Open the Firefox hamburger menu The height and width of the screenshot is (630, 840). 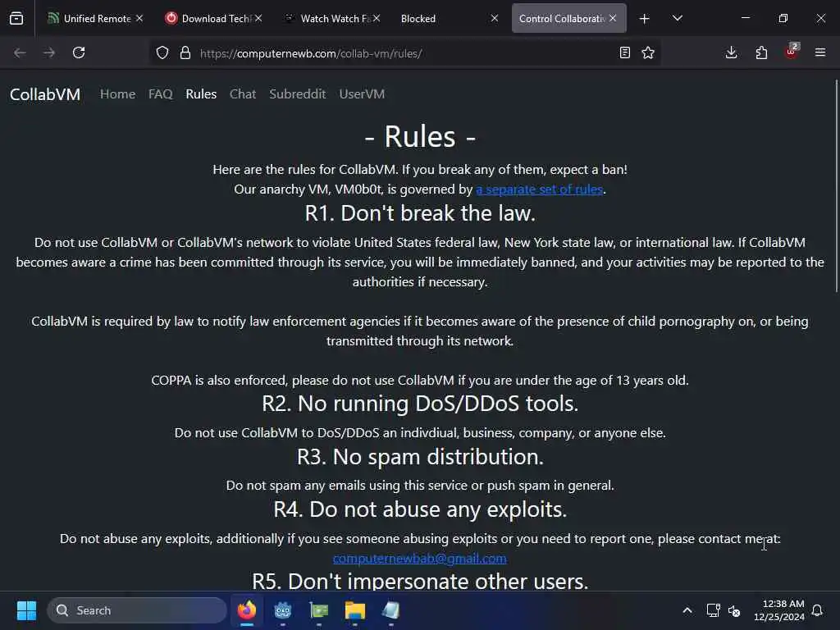pyautogui.click(x=820, y=52)
